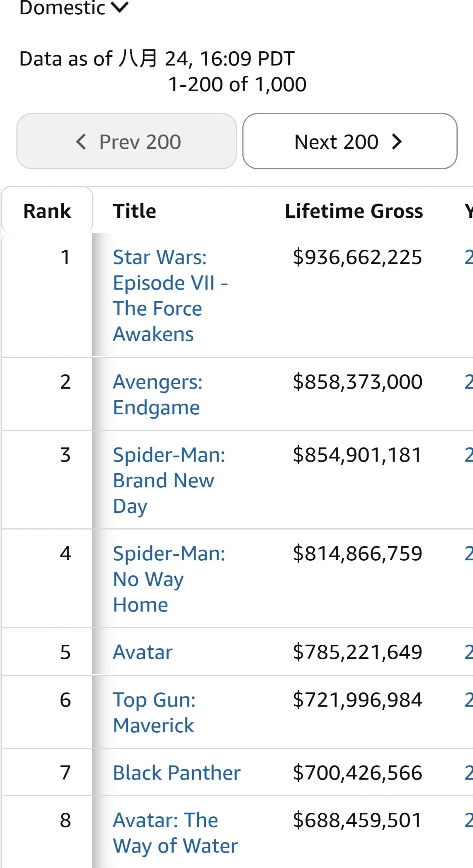The height and width of the screenshot is (868, 473).
Task: Sort by the Title column header
Action: coord(135,211)
